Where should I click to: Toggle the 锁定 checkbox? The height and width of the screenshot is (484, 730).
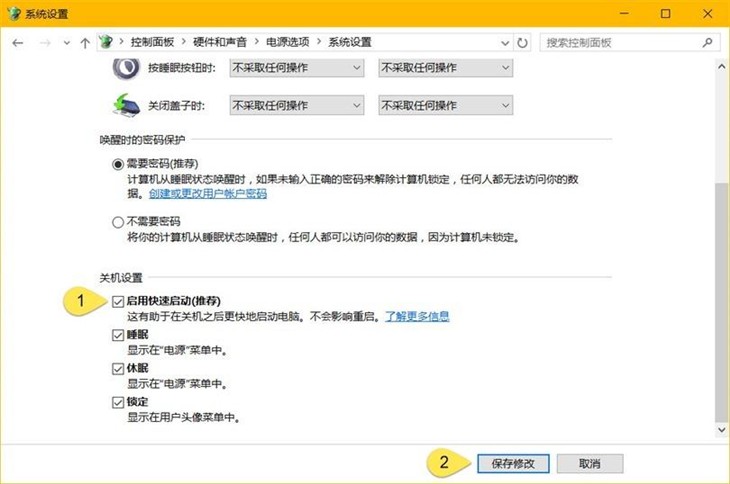pos(118,402)
